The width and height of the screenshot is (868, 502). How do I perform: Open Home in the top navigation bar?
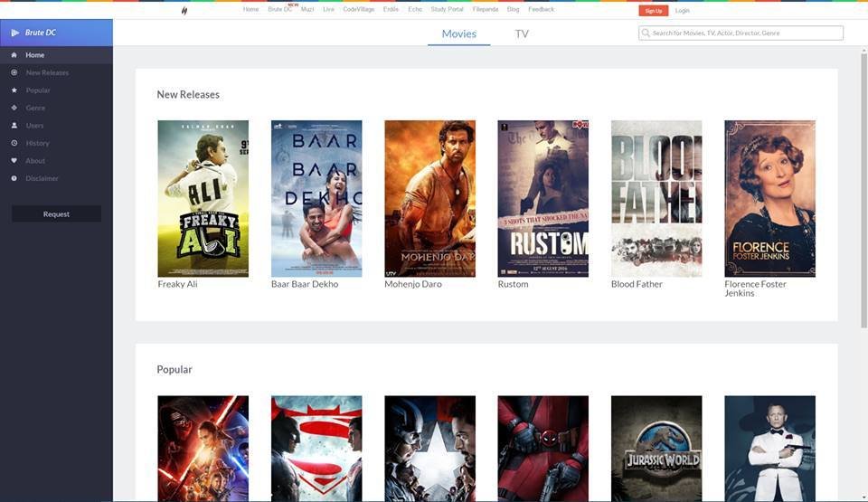pos(250,9)
